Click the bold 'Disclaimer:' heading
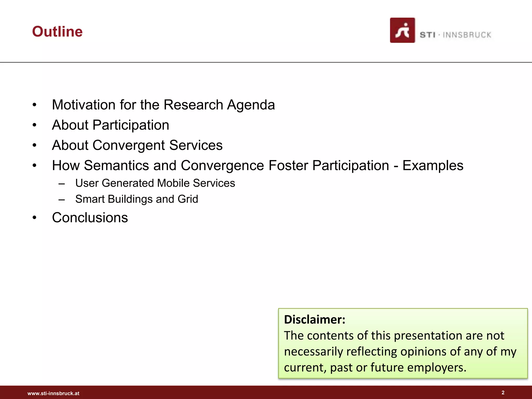Image resolution: width=532 pixels, height=399 pixels. coord(315,320)
